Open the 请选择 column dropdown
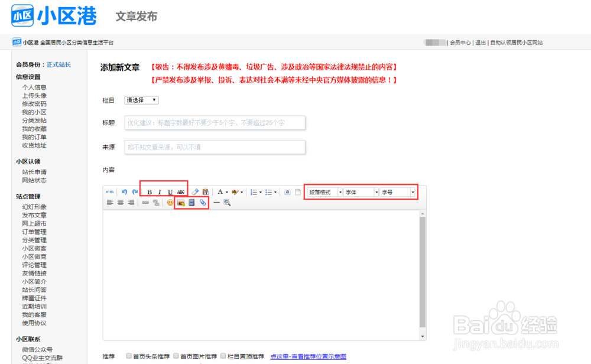 click(141, 100)
